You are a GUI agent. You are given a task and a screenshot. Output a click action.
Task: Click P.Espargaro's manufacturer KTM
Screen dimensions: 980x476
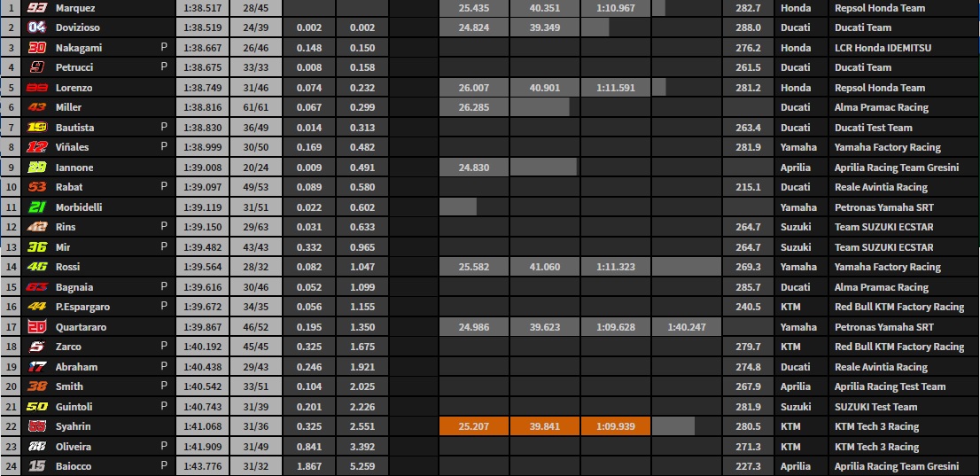click(790, 307)
